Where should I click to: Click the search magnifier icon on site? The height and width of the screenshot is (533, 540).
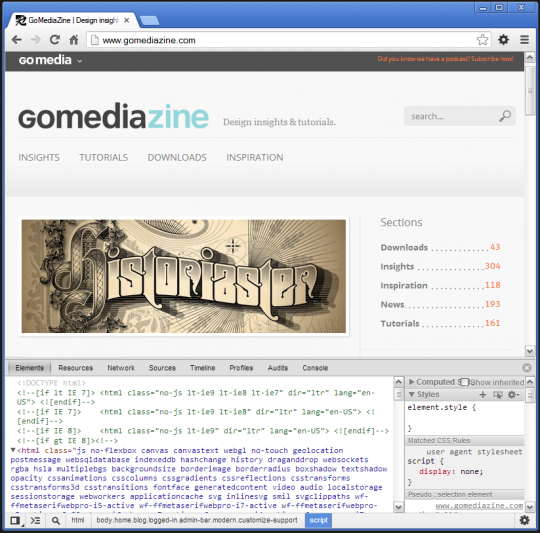[x=505, y=116]
